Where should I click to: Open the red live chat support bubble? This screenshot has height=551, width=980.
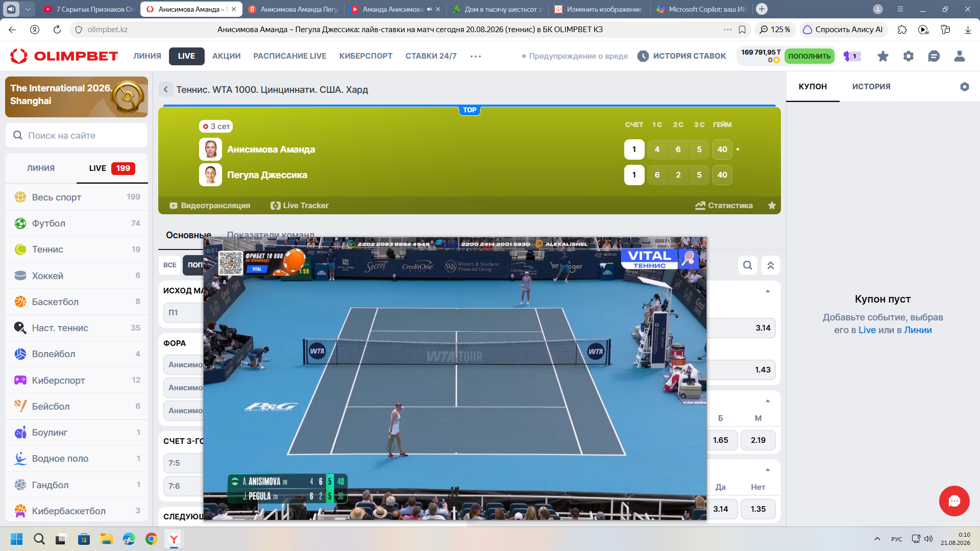(x=954, y=501)
